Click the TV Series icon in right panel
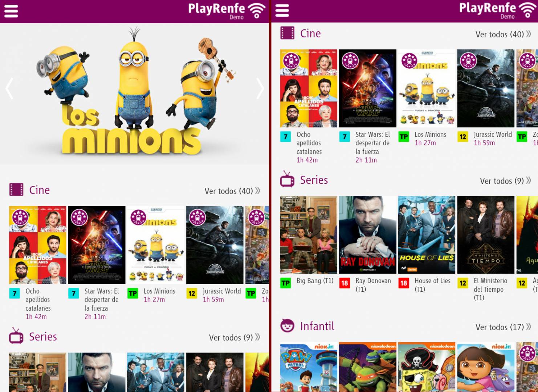This screenshot has width=538, height=392. click(287, 179)
